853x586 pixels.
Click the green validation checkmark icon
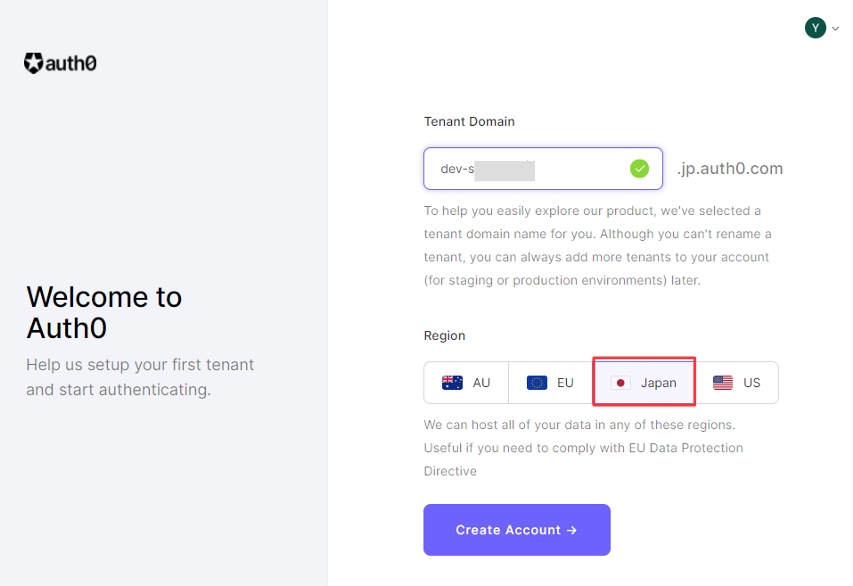click(x=639, y=169)
